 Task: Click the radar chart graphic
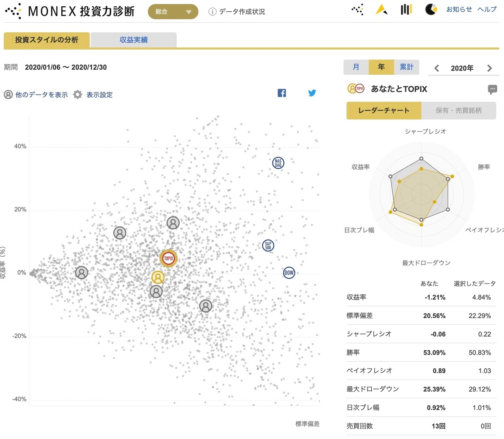(421, 194)
